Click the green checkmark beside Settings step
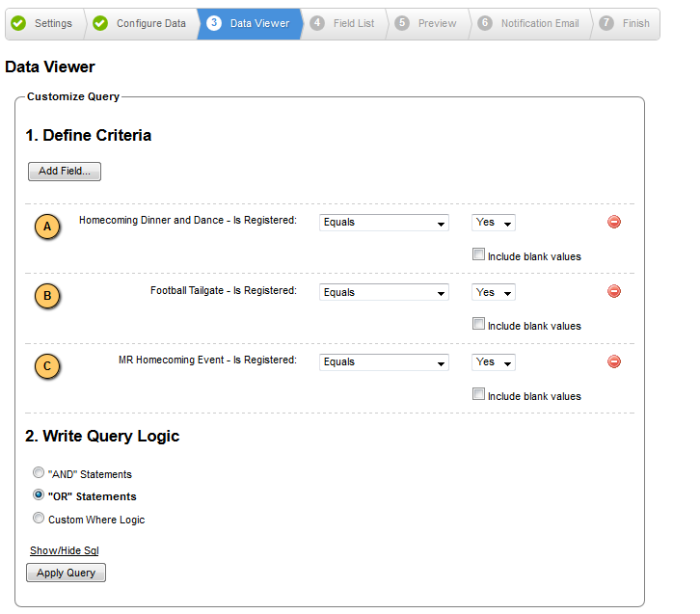The height and width of the screenshot is (614, 700). pos(18,23)
